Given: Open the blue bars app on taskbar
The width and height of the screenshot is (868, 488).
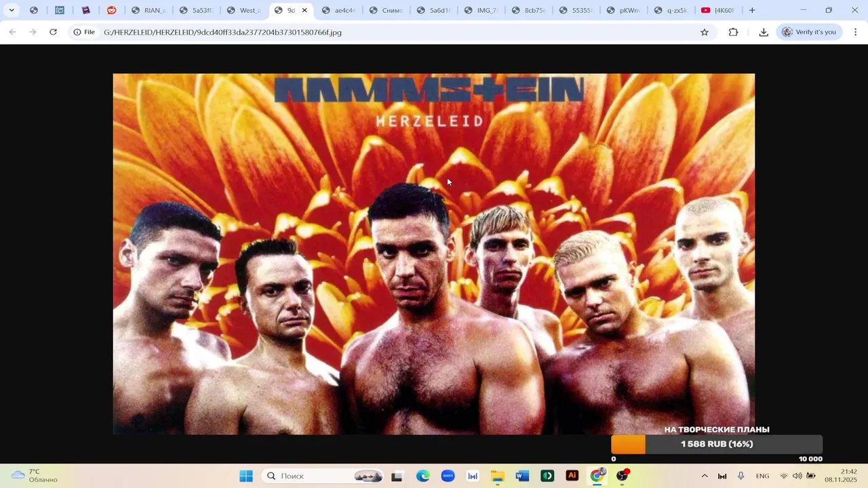Looking at the screenshot, I should click(x=473, y=476).
